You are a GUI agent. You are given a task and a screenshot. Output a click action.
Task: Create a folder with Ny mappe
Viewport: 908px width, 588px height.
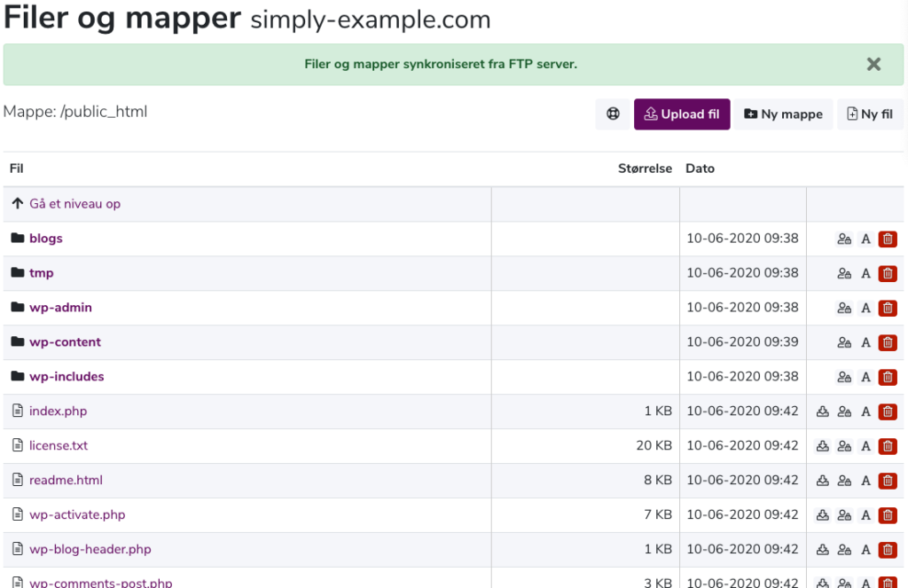[x=784, y=114]
